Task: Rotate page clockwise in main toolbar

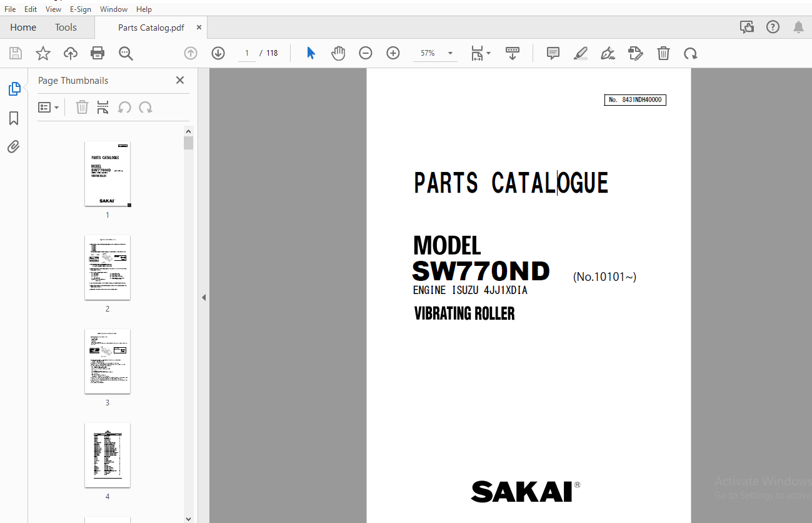Action: pyautogui.click(x=691, y=53)
